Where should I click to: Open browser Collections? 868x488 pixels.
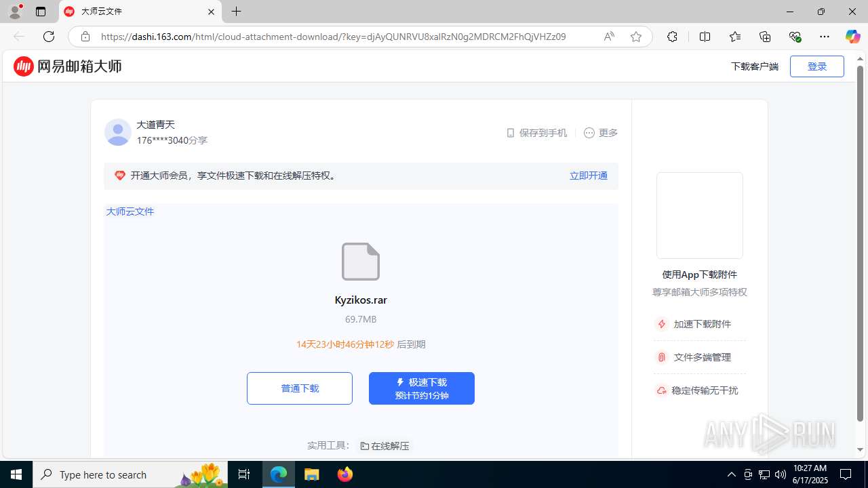(x=765, y=37)
